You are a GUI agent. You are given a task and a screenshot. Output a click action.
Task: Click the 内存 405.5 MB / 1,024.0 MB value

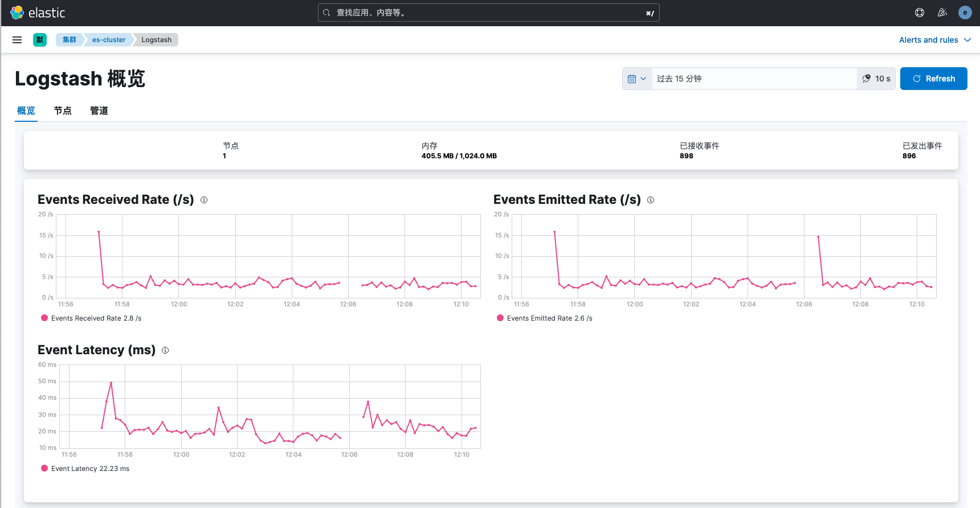459,156
